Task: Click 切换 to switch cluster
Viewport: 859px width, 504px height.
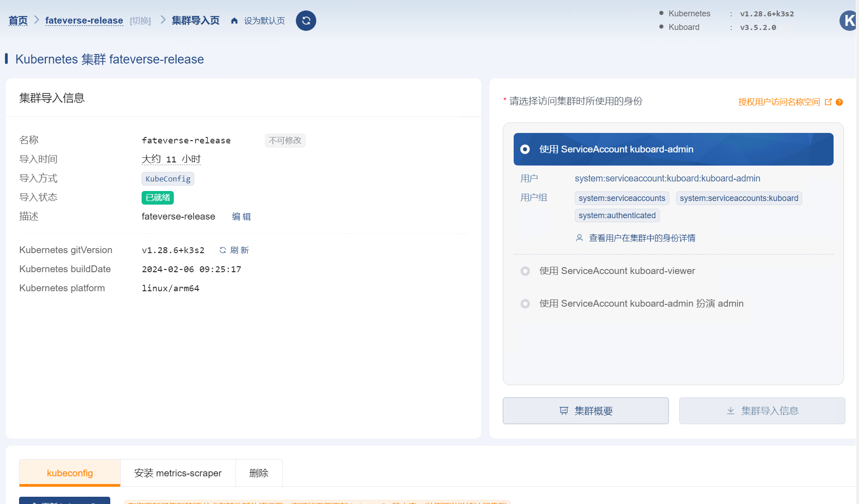Action: point(140,21)
